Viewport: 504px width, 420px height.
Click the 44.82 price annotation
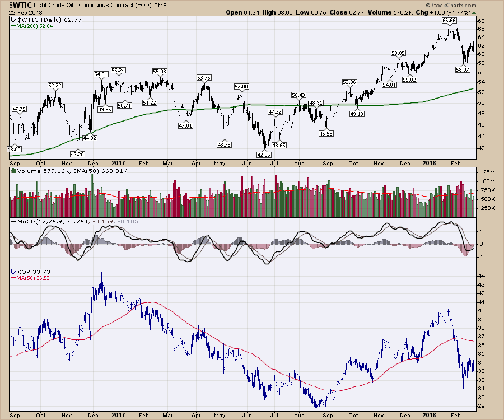[90, 138]
